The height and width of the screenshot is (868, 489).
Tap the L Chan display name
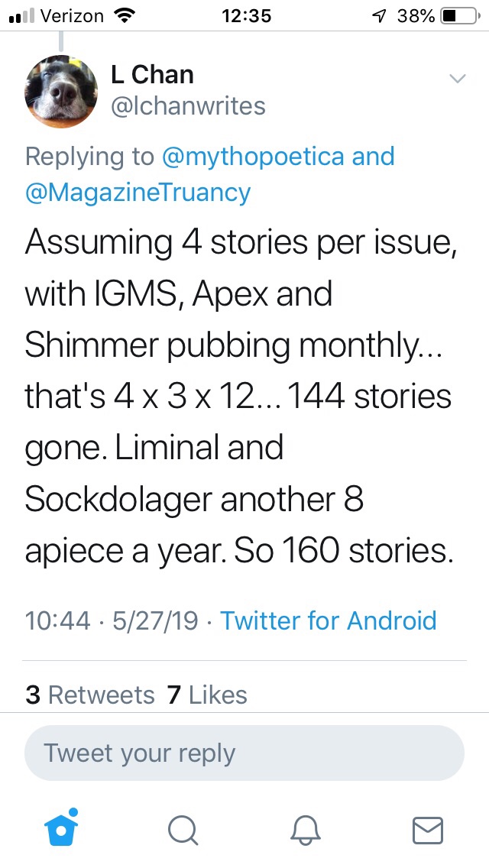[x=152, y=74]
